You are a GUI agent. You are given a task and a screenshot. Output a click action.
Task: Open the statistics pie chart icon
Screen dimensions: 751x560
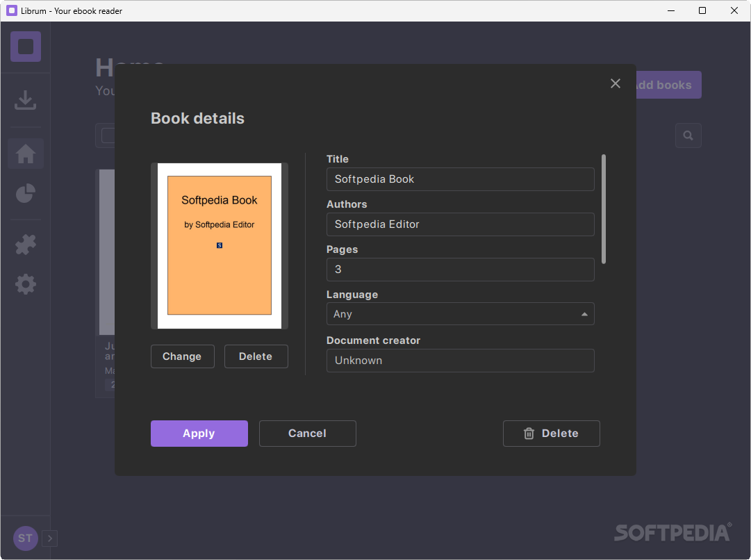(x=26, y=193)
